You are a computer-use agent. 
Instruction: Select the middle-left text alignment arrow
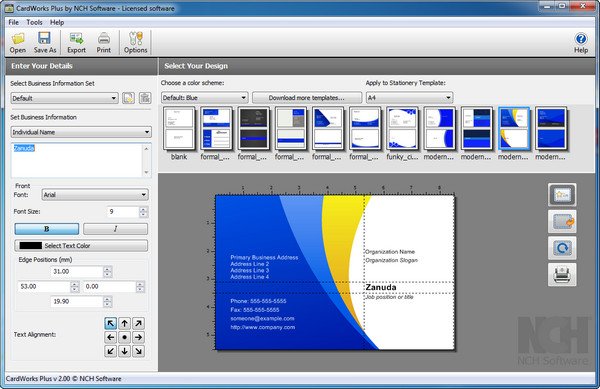111,337
